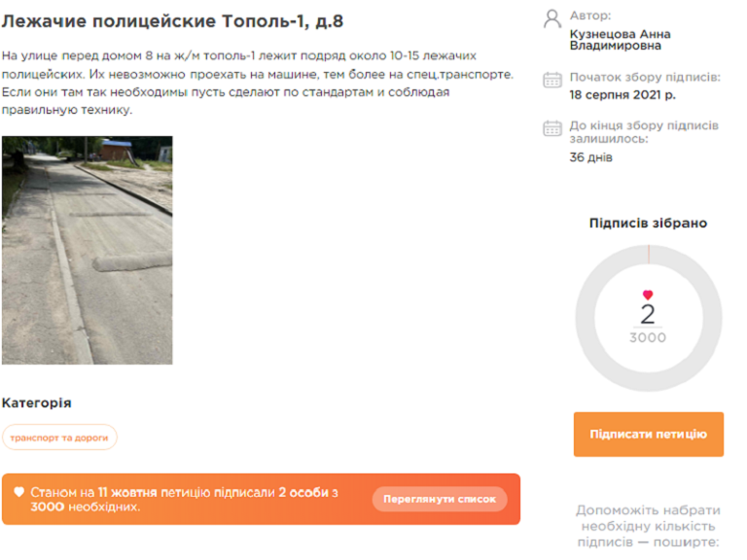Viewport: 747px width, 560px height.
Task: Click the author person icon
Action: pyautogui.click(x=552, y=19)
